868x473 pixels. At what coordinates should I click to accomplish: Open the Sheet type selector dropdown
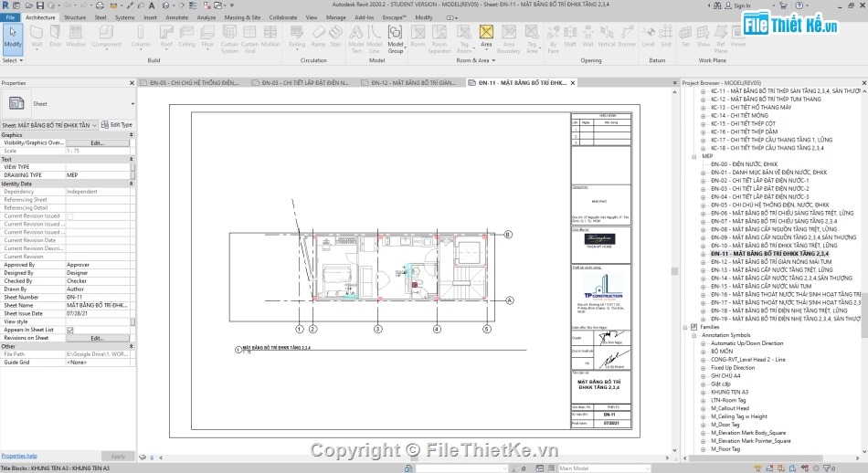pos(132,104)
